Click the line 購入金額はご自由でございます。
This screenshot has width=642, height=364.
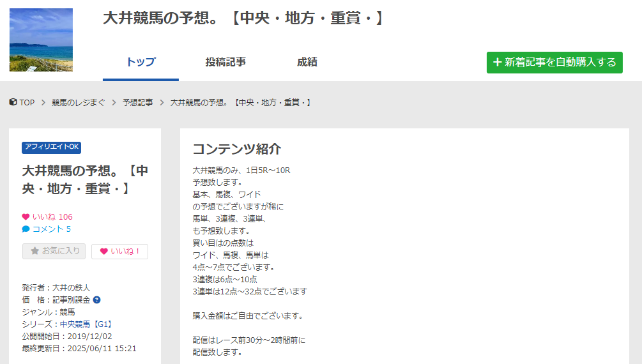click(x=249, y=315)
